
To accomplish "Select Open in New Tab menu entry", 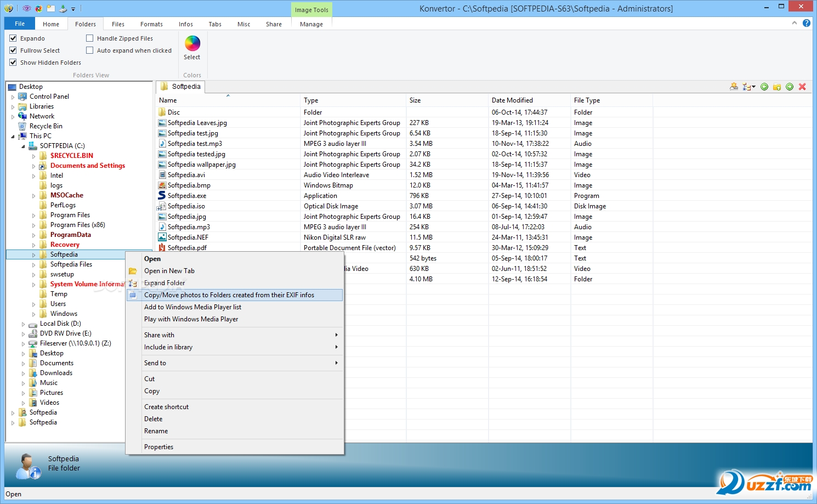I will pos(169,271).
